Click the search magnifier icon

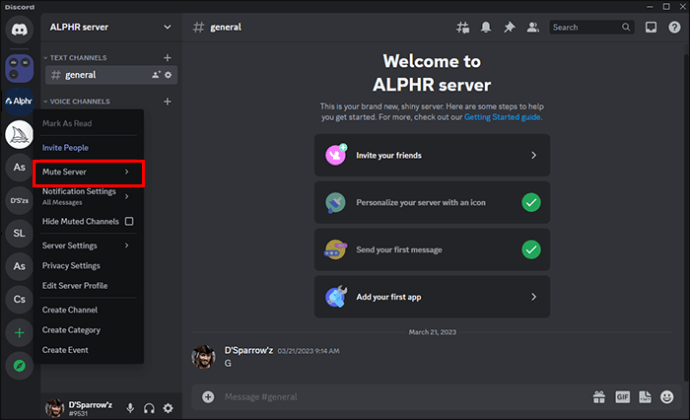tap(626, 27)
